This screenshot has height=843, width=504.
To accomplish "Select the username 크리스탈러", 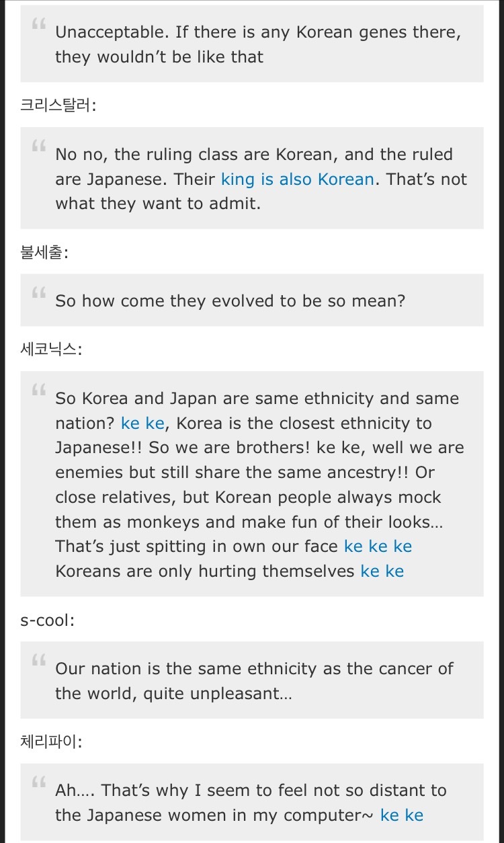I will 58,105.
